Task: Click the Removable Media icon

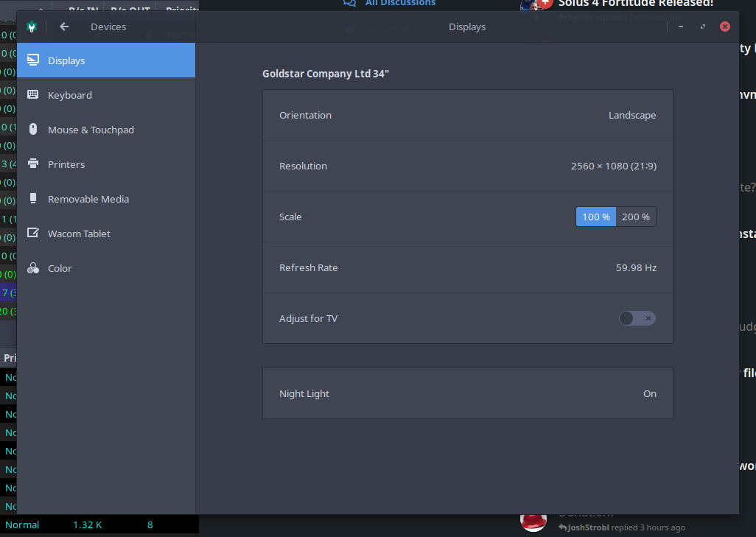Action: [x=33, y=199]
